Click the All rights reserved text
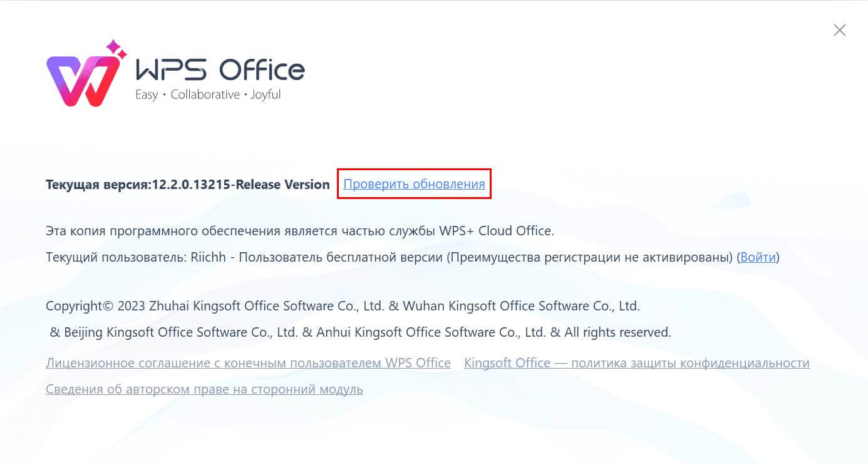868x465 pixels. pyautogui.click(x=617, y=332)
